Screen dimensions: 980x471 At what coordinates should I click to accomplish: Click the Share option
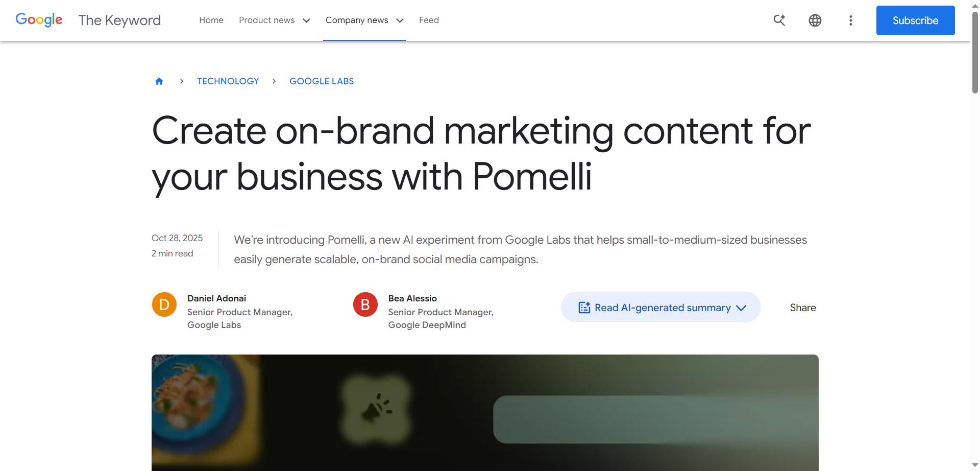click(x=802, y=307)
